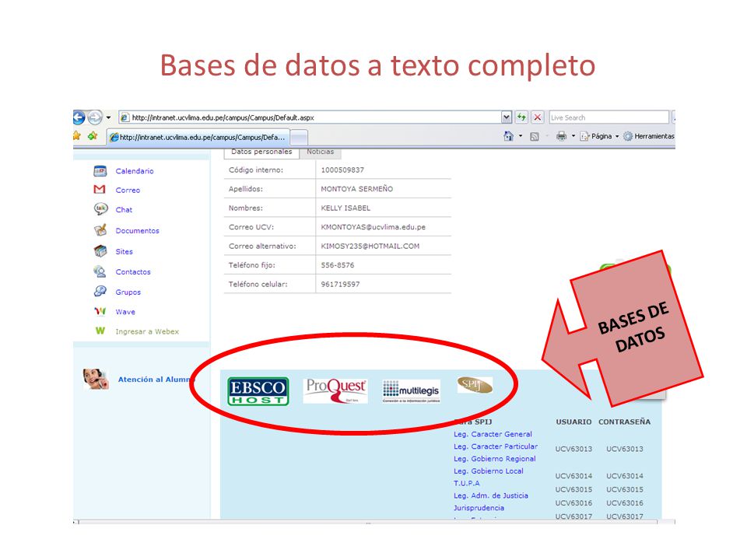This screenshot has height=560, width=747.
Task: Open the Grupos link
Action: 128,292
